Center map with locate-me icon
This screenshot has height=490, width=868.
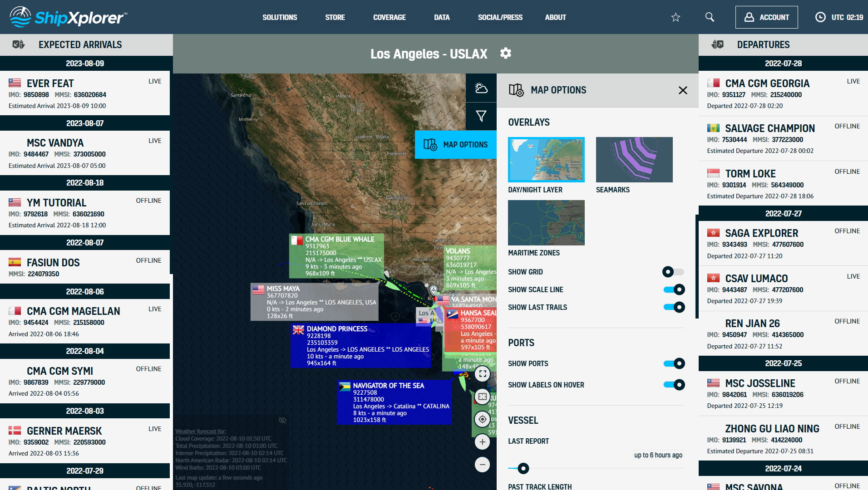tap(482, 419)
